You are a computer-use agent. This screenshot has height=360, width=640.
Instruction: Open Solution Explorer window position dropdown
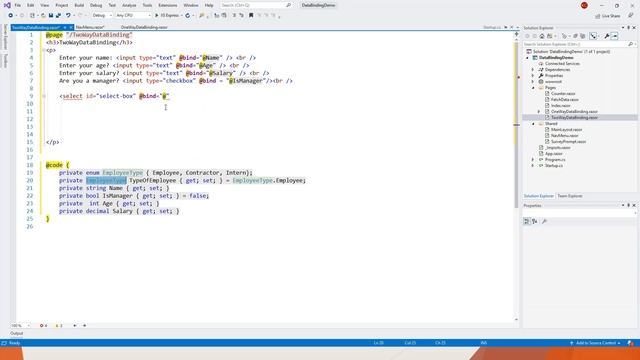pyautogui.click(x=623, y=28)
